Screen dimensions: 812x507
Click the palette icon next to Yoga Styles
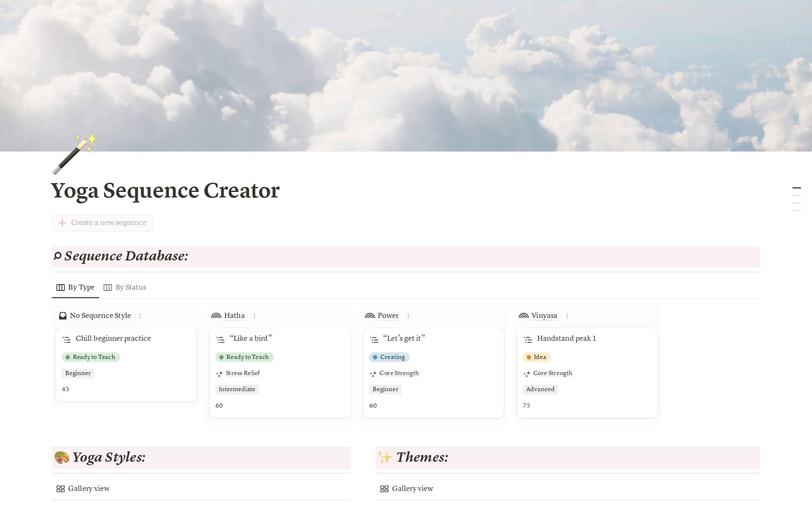click(x=62, y=457)
